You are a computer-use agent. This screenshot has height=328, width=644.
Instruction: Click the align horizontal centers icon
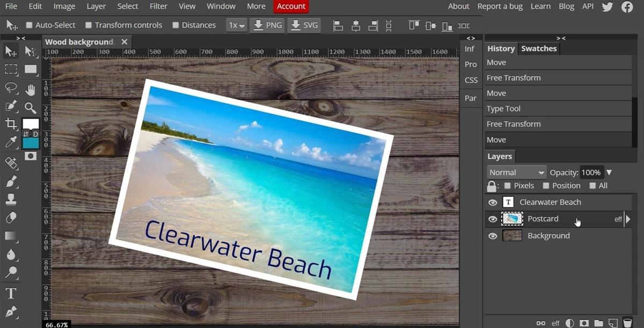(x=355, y=25)
